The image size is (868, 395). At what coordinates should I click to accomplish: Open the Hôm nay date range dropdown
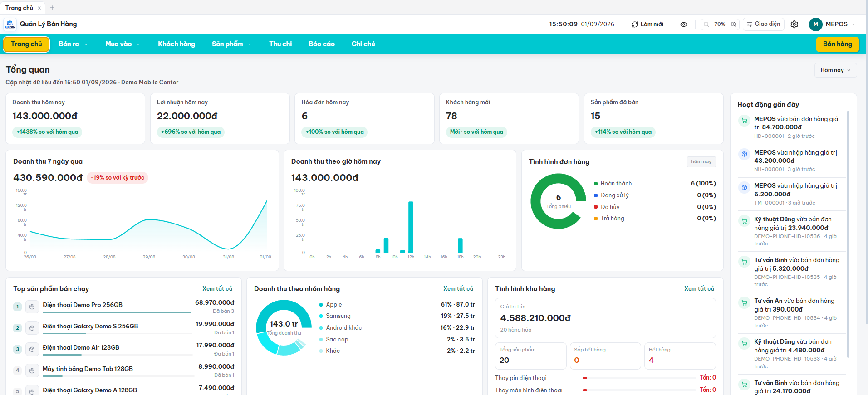[x=836, y=70]
